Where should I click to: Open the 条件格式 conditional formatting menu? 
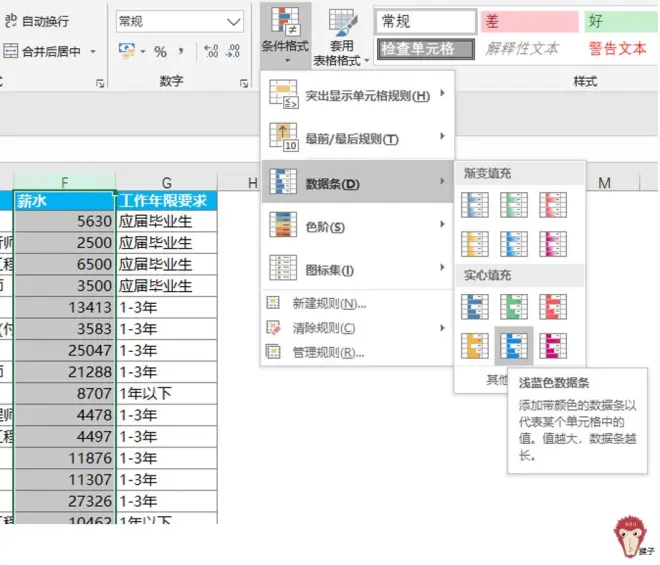tap(285, 35)
